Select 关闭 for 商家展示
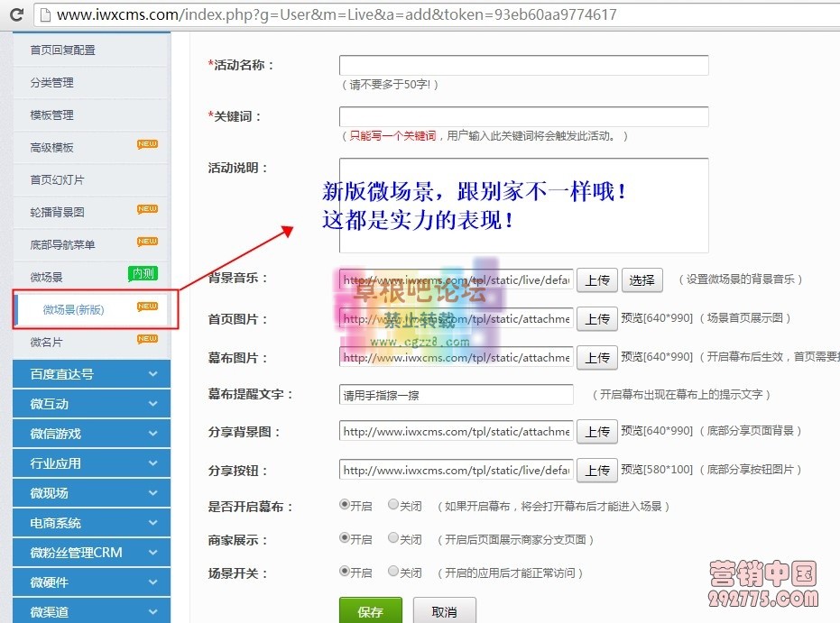 [392, 536]
